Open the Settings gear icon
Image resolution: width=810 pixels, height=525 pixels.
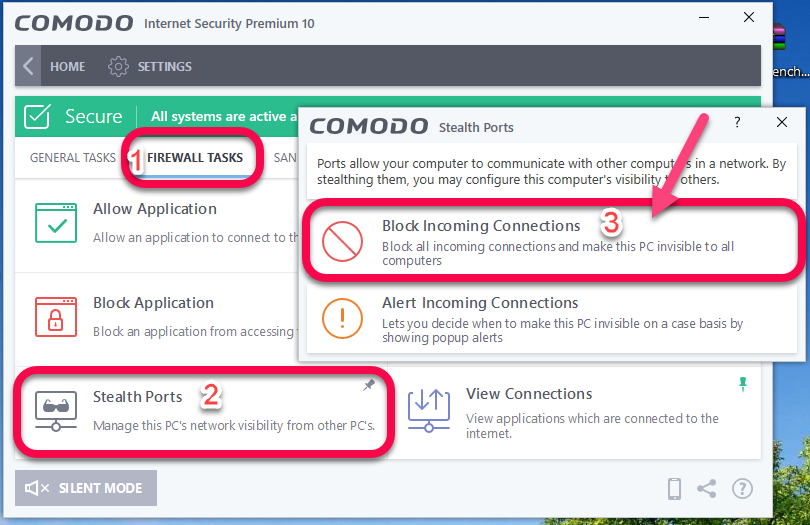118,66
